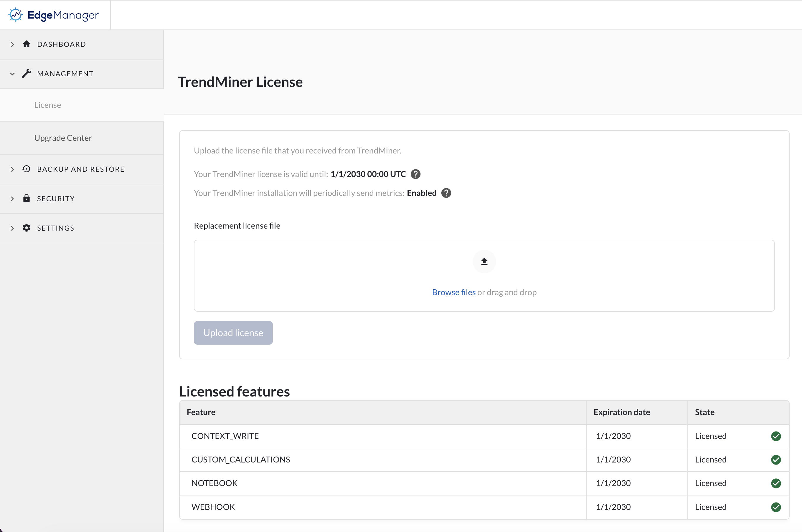The image size is (802, 532).
Task: Click the valid until value 1/1/2030 00:00 UTC
Action: tap(368, 174)
